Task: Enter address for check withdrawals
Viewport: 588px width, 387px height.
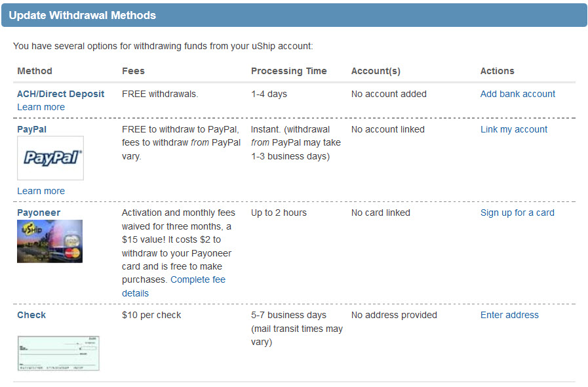Action: coord(509,315)
